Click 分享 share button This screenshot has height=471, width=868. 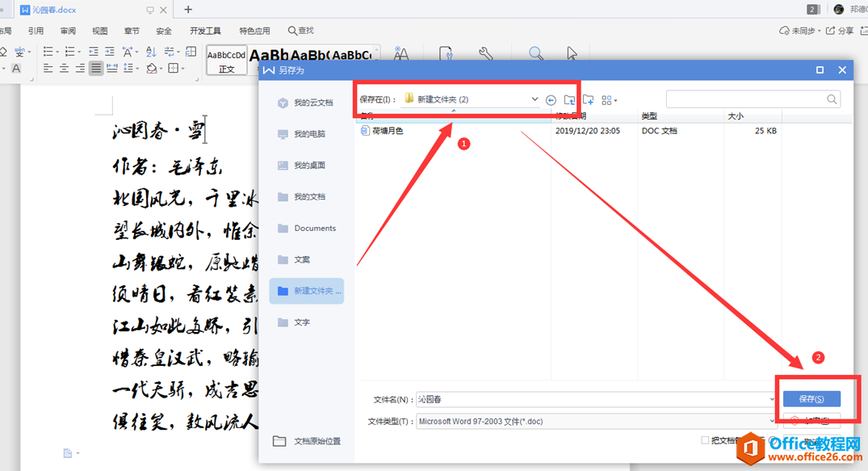[x=840, y=31]
